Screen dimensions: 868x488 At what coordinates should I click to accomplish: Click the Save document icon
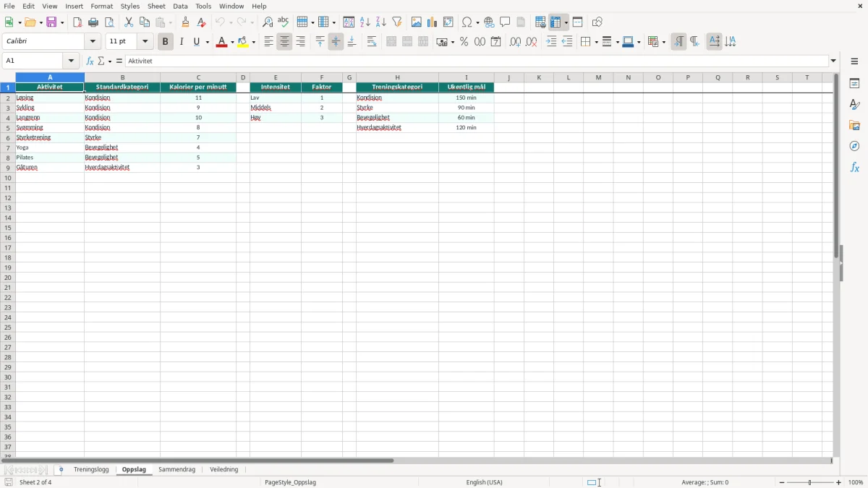tap(51, 22)
